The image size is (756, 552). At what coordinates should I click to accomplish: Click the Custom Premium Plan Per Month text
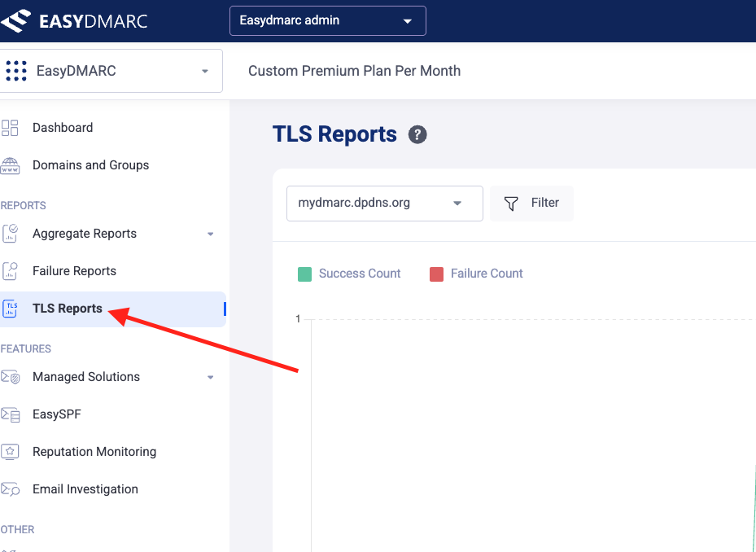tap(354, 71)
